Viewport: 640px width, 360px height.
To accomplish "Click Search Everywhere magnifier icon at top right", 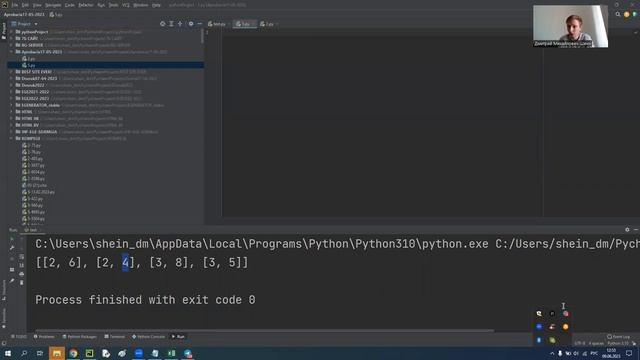I will (618, 14).
